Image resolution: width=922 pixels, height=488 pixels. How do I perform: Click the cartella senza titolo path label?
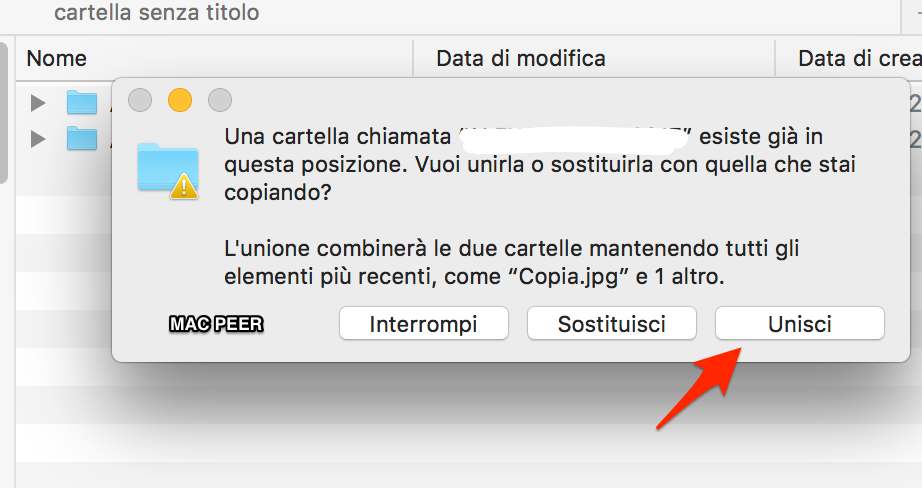point(156,12)
